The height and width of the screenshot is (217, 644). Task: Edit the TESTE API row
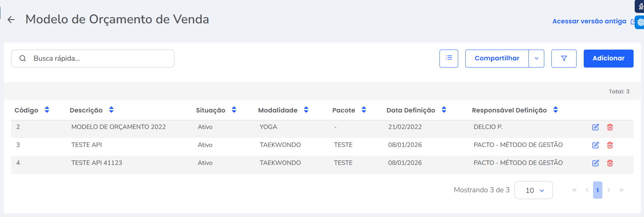coord(595,145)
